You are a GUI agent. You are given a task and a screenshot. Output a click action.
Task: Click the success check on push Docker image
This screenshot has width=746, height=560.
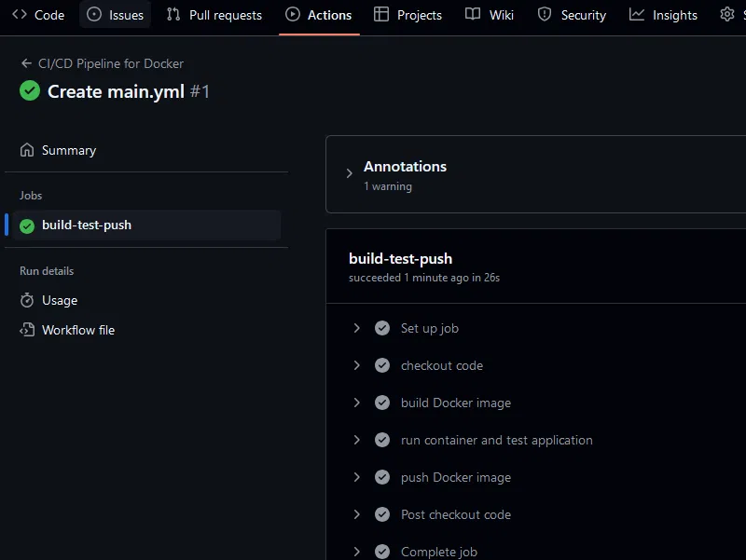(382, 477)
